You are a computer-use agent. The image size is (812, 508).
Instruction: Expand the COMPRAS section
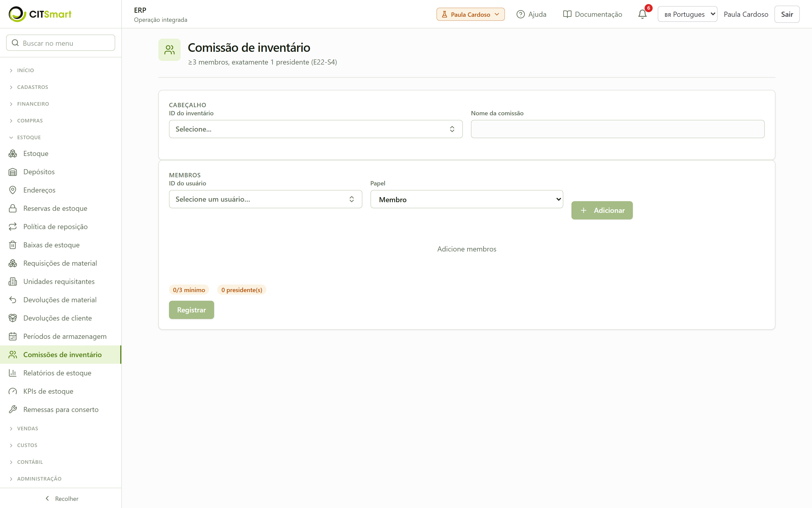[x=26, y=121]
